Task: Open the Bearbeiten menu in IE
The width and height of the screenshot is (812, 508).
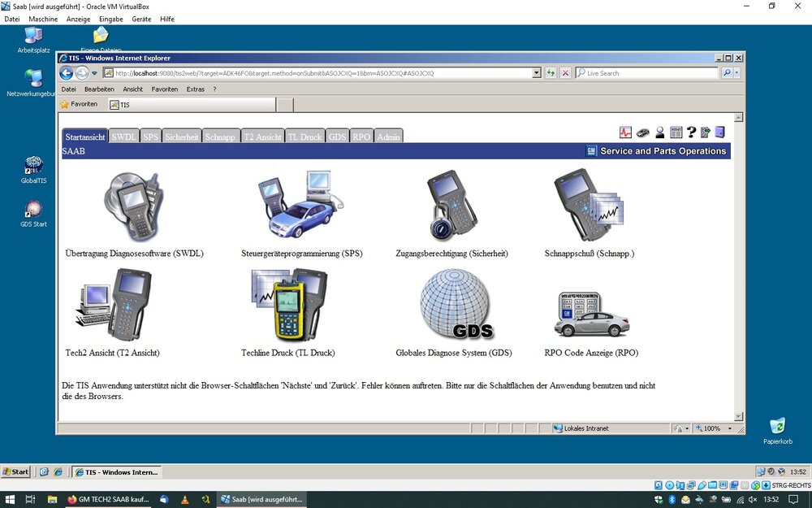Action: 99,89
